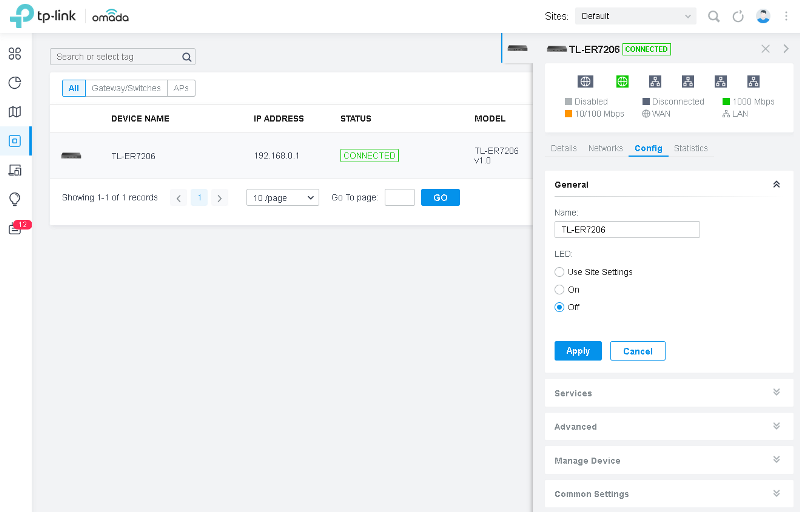Open Logs with 12 notifications badge

point(19,227)
